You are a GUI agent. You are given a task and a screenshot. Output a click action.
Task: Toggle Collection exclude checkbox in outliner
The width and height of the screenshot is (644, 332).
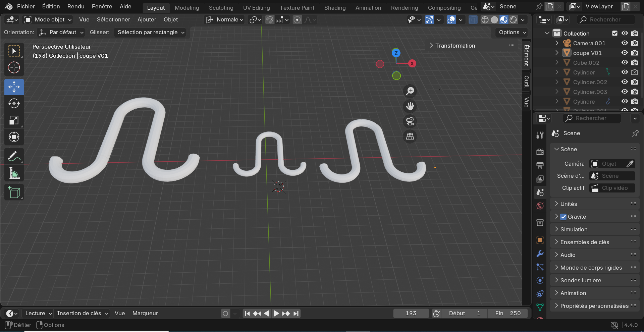[x=615, y=33]
